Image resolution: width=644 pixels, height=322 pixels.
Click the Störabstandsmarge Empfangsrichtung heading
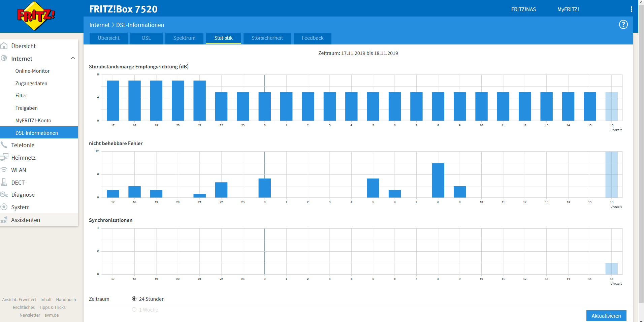(x=139, y=67)
